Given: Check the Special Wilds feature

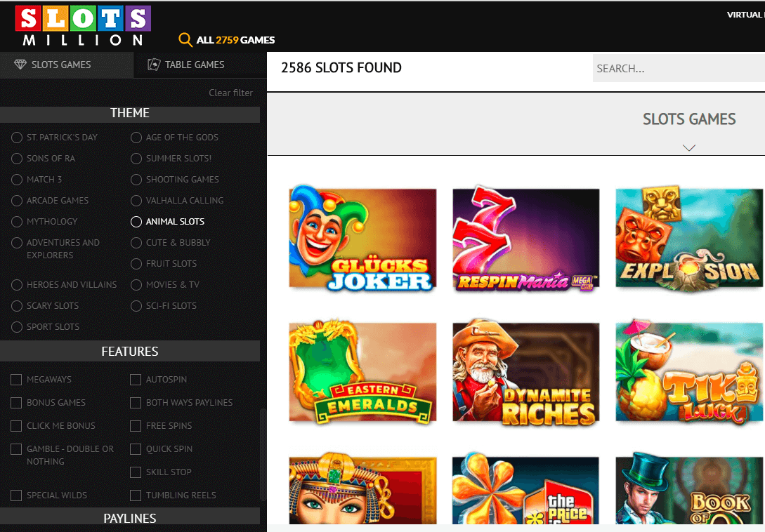Looking at the screenshot, I should pos(16,496).
